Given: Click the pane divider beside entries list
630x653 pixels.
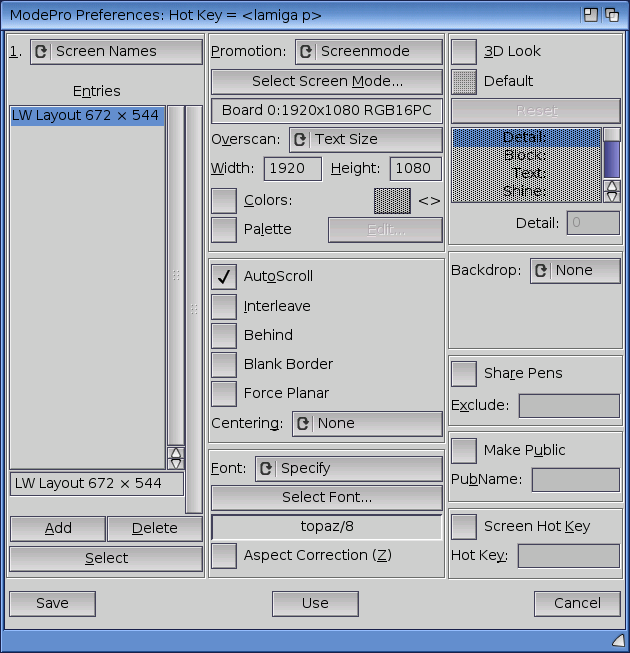Looking at the screenshot, I should [x=194, y=309].
